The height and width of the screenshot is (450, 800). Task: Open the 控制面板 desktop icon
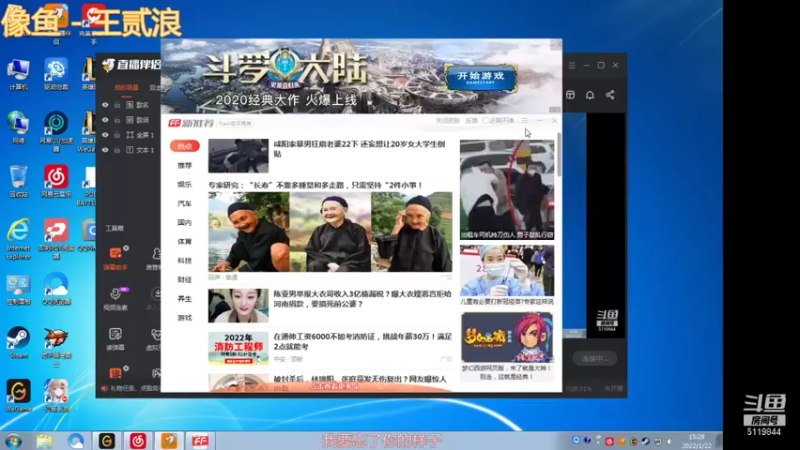[18, 290]
